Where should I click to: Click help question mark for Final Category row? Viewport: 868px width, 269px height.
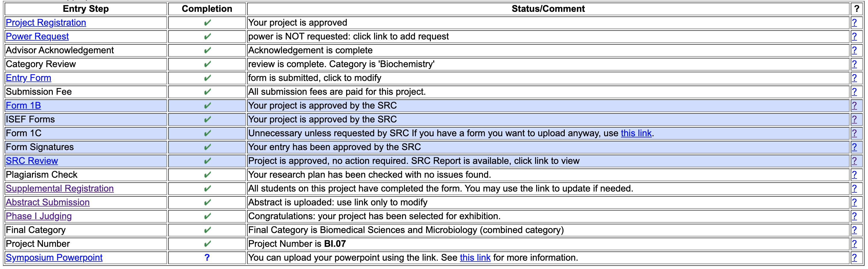pos(854,230)
